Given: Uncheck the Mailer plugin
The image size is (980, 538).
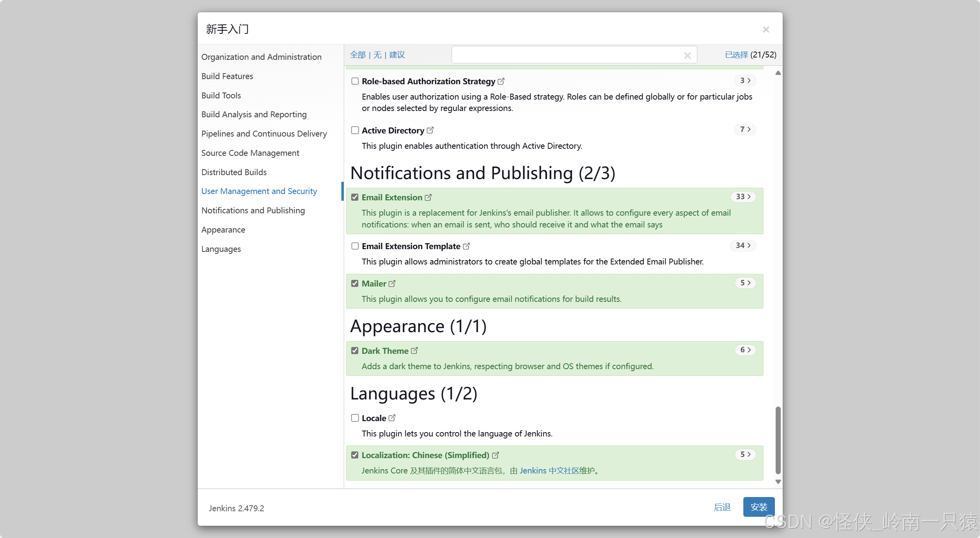Looking at the screenshot, I should pyautogui.click(x=355, y=283).
